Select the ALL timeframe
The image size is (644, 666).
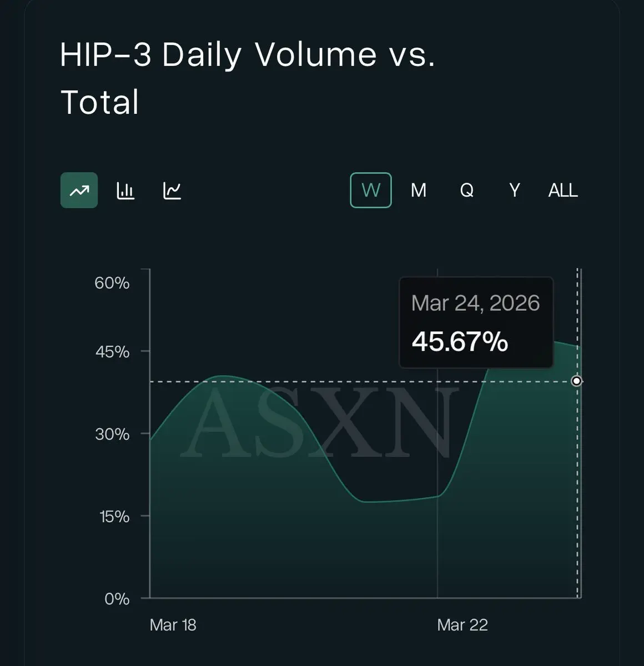point(563,190)
